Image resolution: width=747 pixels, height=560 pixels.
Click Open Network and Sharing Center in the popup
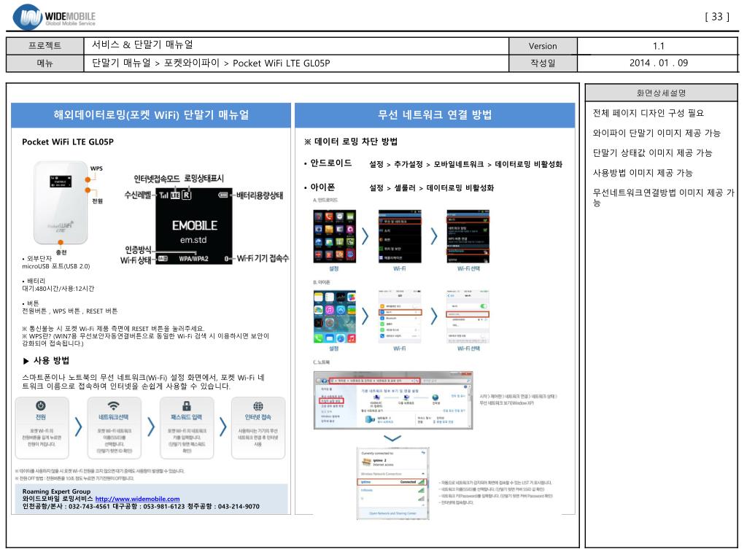392,513
